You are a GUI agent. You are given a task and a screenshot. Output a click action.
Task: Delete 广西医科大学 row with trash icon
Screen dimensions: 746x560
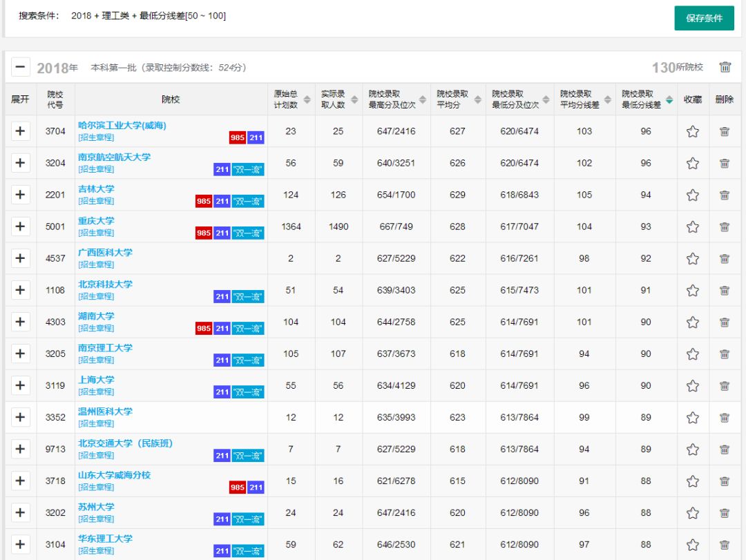tap(725, 259)
